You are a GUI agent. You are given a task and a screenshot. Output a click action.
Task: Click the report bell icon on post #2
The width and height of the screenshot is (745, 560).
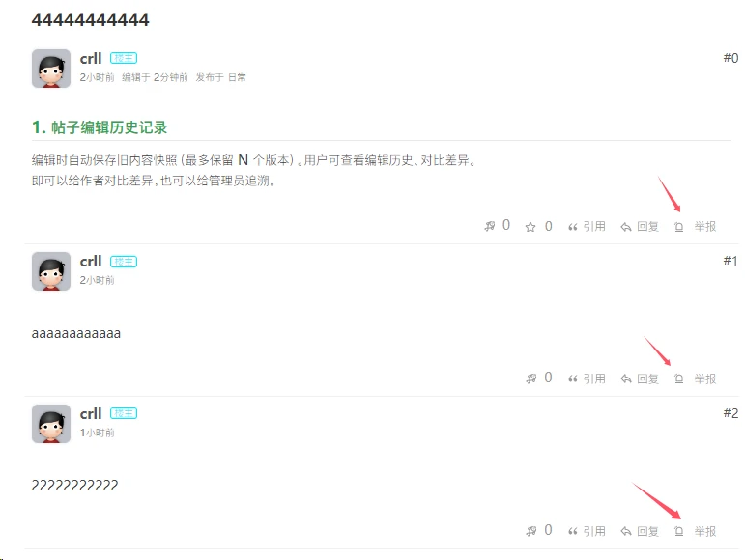pyautogui.click(x=678, y=531)
